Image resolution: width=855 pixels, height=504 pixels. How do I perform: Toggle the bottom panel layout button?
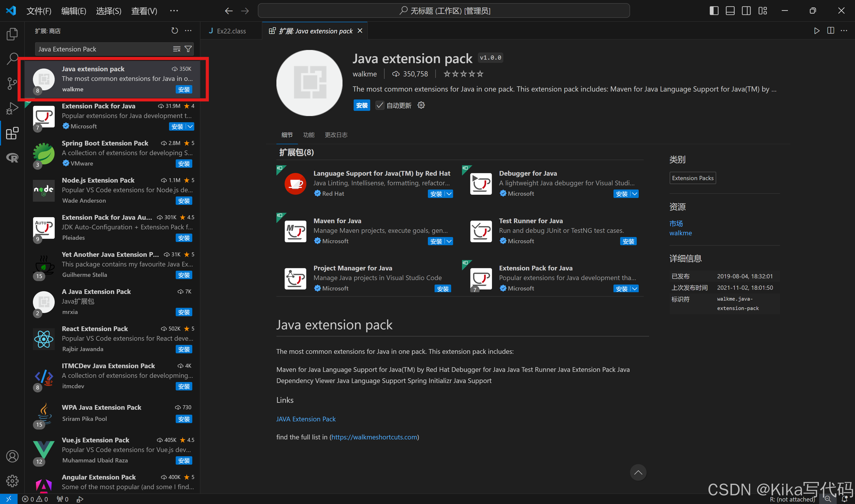(730, 11)
